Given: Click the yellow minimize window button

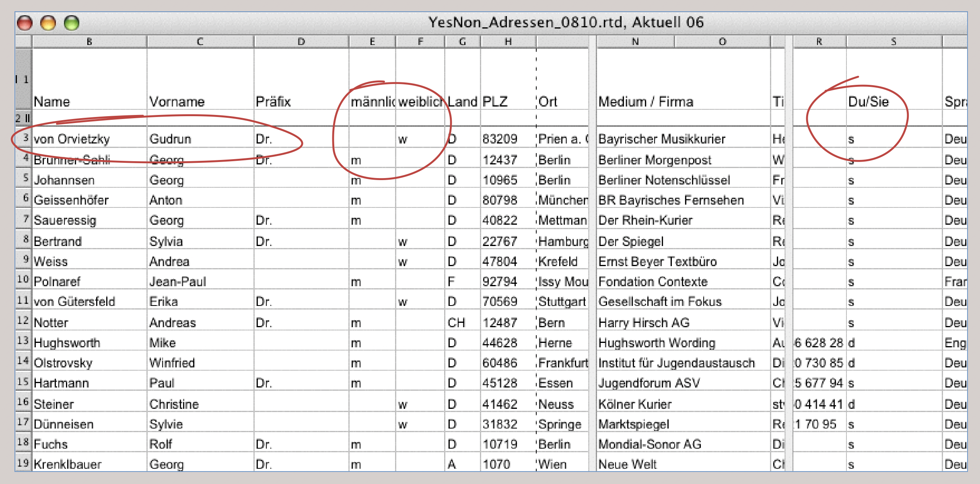Looking at the screenshot, I should tap(48, 23).
